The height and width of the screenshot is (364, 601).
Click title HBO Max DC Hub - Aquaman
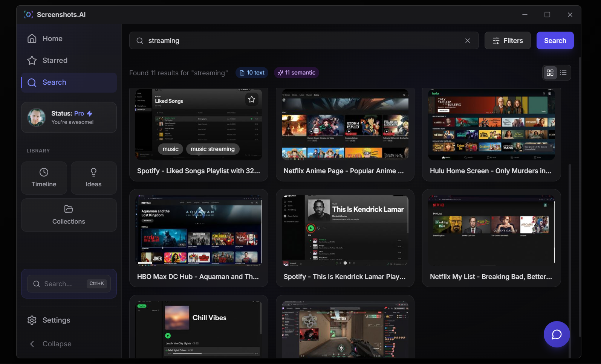[198, 277]
